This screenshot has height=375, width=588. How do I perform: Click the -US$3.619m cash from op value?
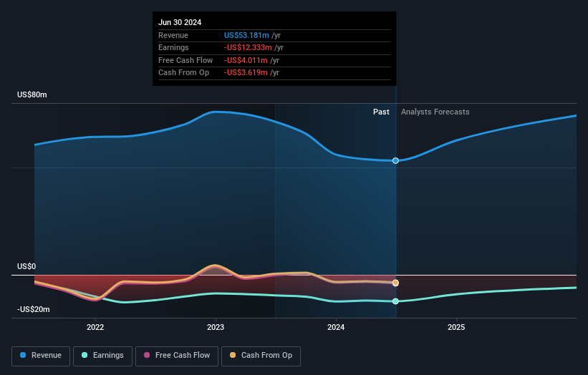coord(246,73)
